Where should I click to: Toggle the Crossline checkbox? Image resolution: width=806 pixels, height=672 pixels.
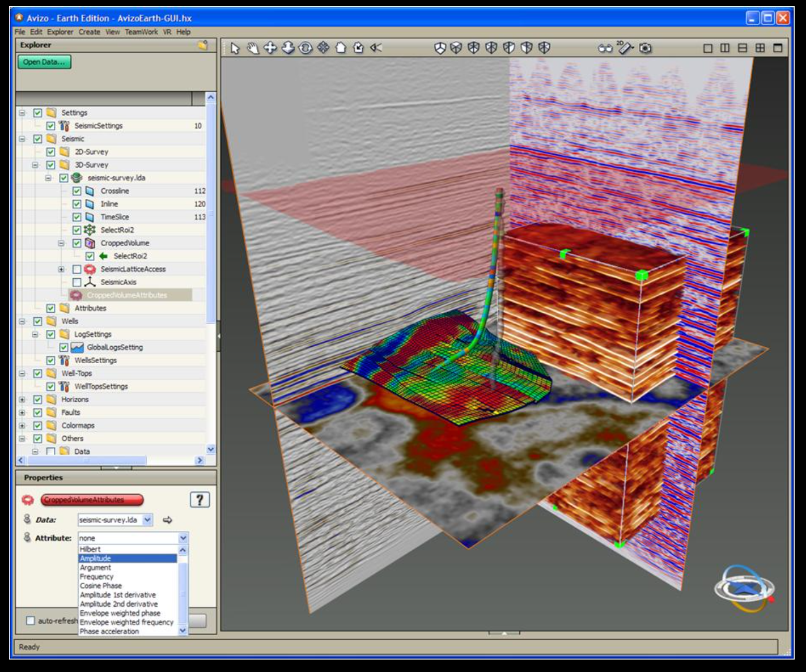tap(77, 191)
